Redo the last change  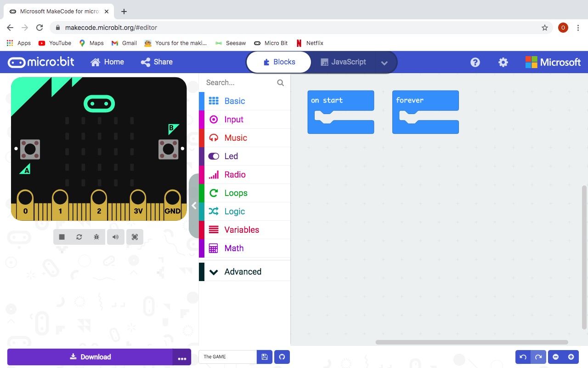(x=539, y=357)
